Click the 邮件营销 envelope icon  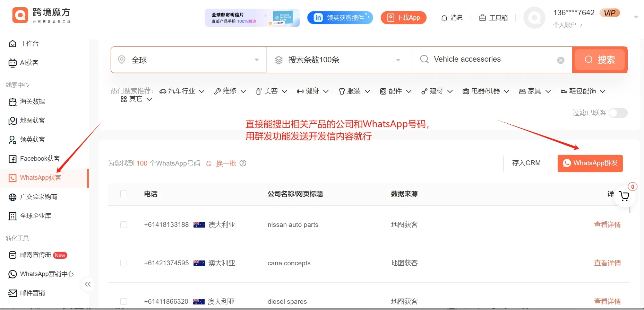point(12,293)
